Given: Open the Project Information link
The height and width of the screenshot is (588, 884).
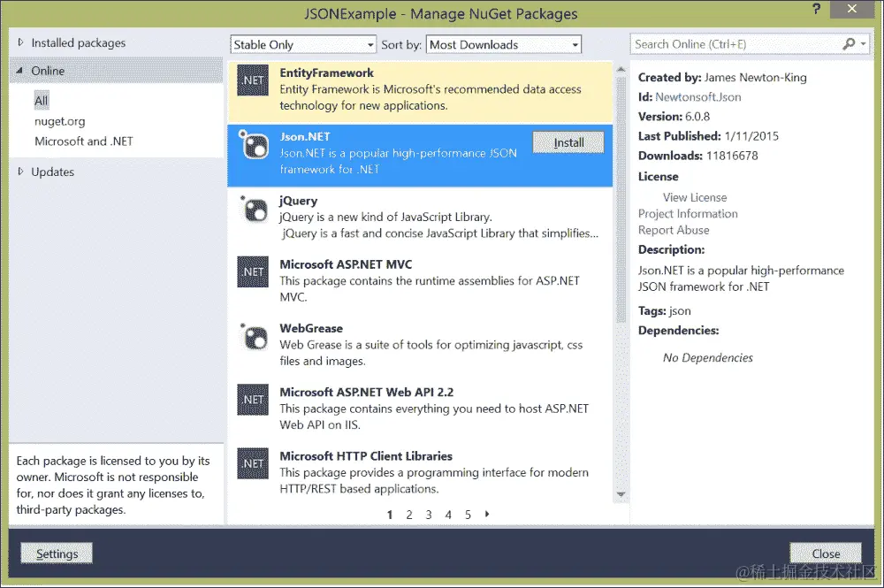Looking at the screenshot, I should (688, 214).
